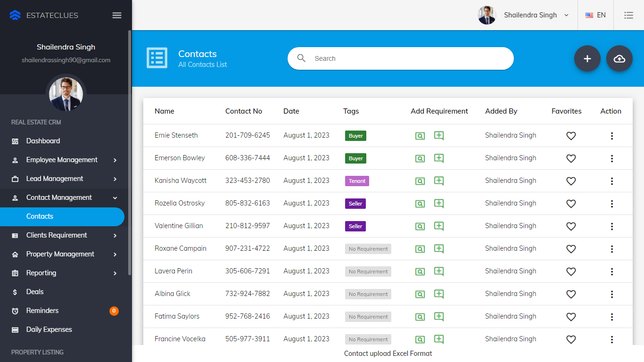
Task: Click add requirement icon for Roxane Campain
Action: coord(439,248)
